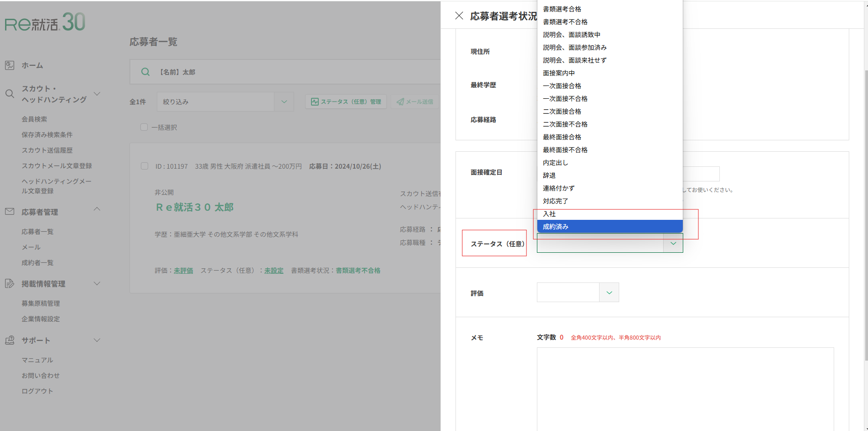Viewport: 868px width, 431px height.
Task: Choose 説明会、面談来社せず option
Action: 610,60
